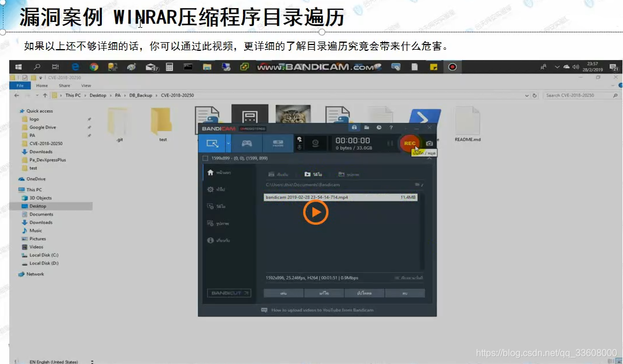Take a screenshot using the camera icon
The image size is (623, 364).
pos(429,143)
